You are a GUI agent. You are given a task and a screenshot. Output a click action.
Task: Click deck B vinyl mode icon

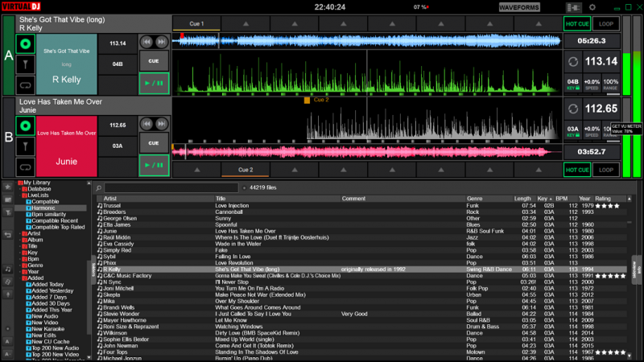click(25, 126)
